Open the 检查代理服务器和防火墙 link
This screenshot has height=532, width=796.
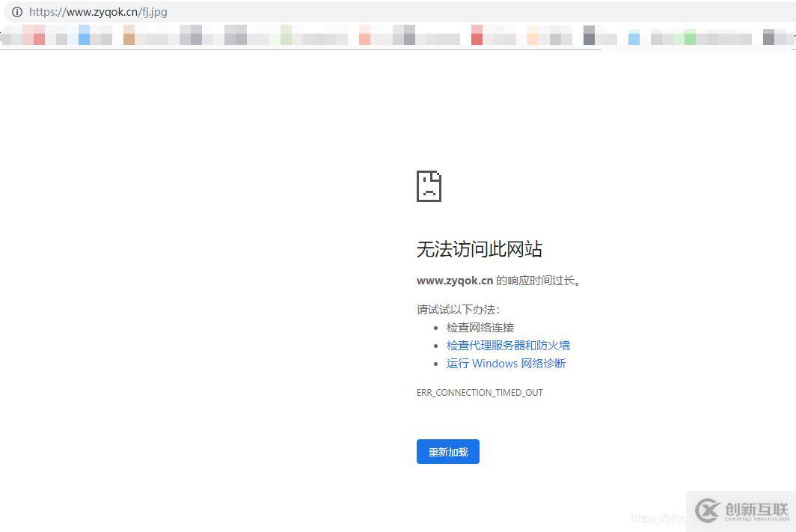[509, 345]
